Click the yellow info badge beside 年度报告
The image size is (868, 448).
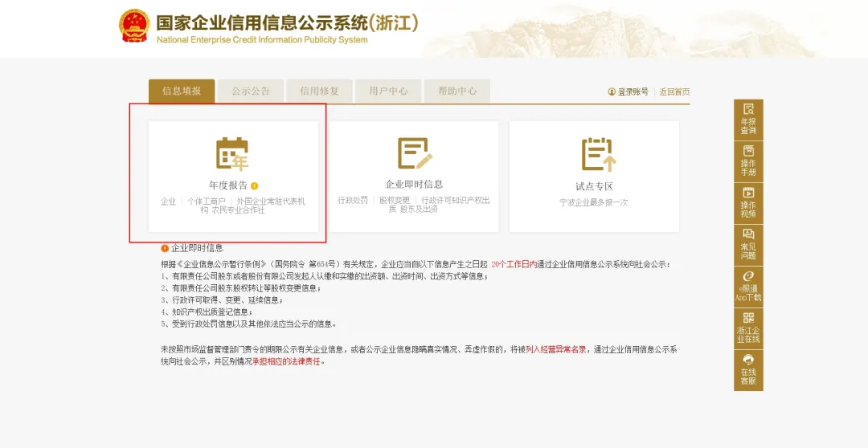254,186
